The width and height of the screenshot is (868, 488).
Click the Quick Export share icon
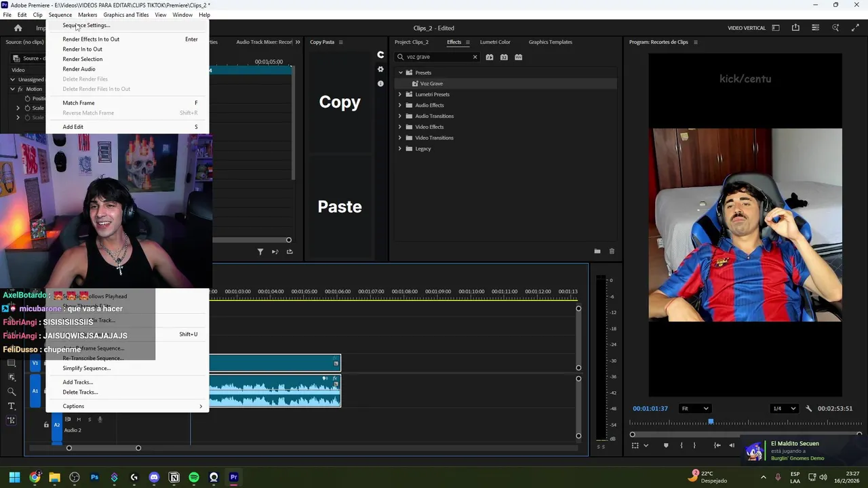795,28
